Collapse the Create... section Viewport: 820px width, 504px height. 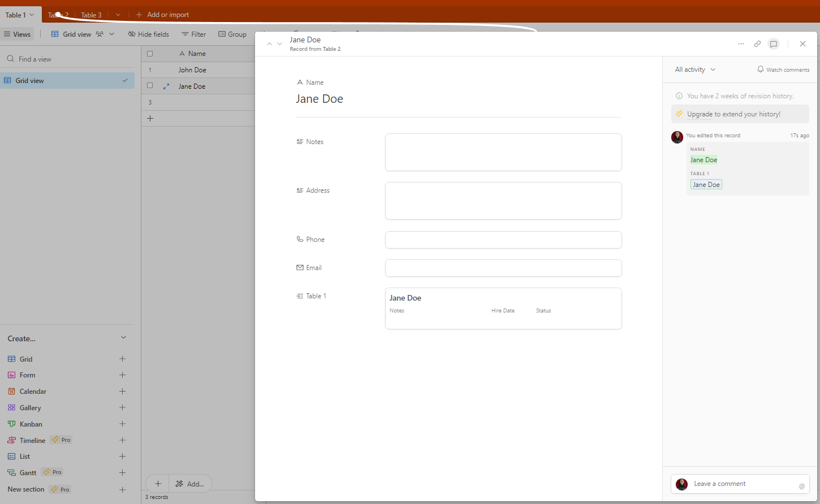pos(124,338)
